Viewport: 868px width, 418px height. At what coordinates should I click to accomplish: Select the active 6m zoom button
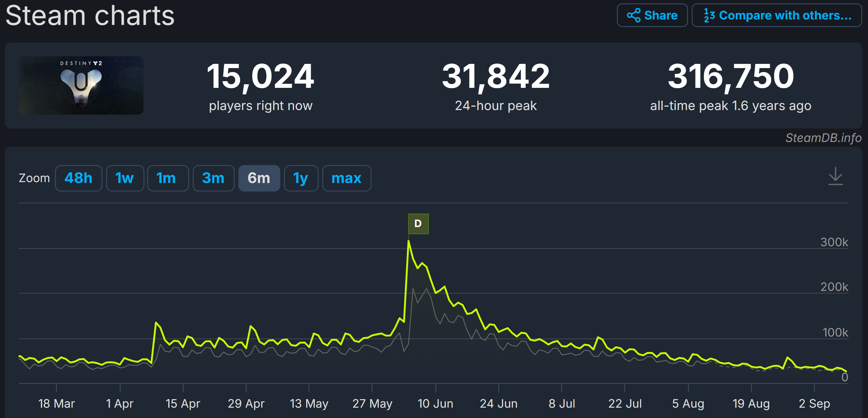259,178
